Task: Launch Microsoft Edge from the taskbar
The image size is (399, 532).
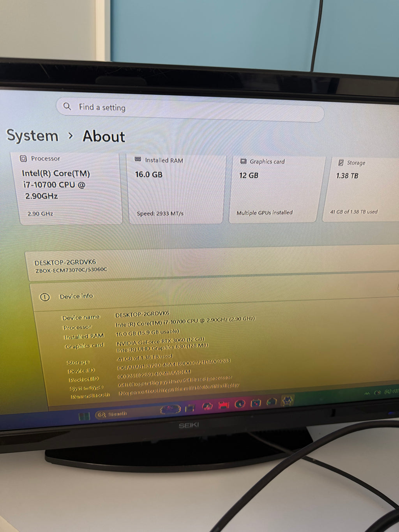Action: point(240,404)
